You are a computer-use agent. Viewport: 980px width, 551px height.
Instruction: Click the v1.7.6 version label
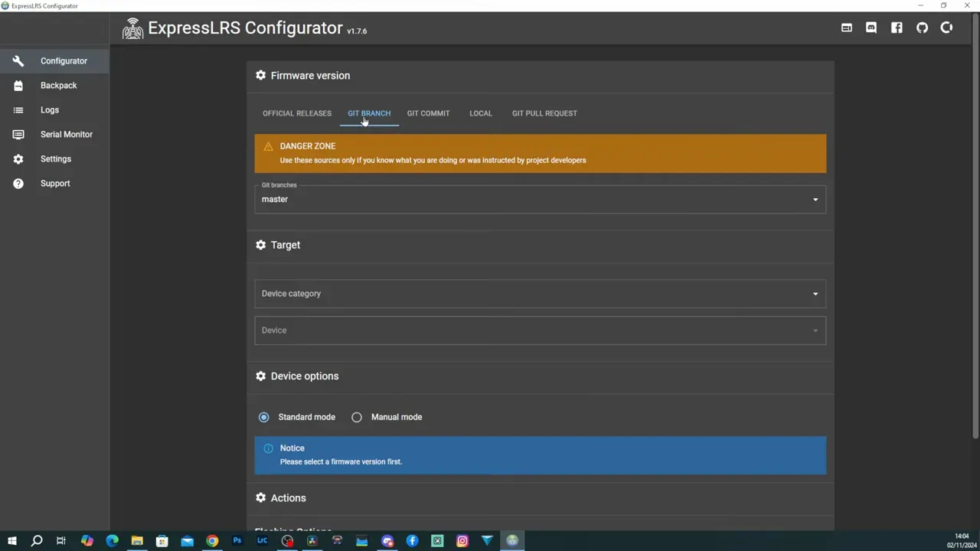[x=357, y=31]
